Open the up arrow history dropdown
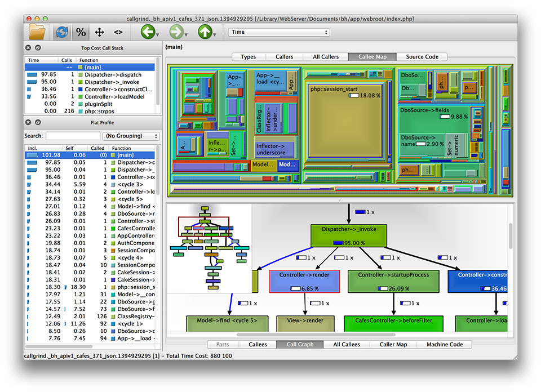Viewport: 541px width, 392px height. pos(215,35)
